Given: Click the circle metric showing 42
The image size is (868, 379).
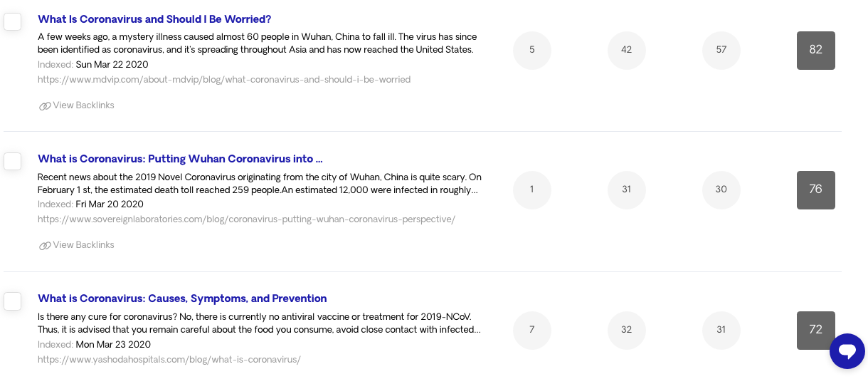Looking at the screenshot, I should point(627,50).
